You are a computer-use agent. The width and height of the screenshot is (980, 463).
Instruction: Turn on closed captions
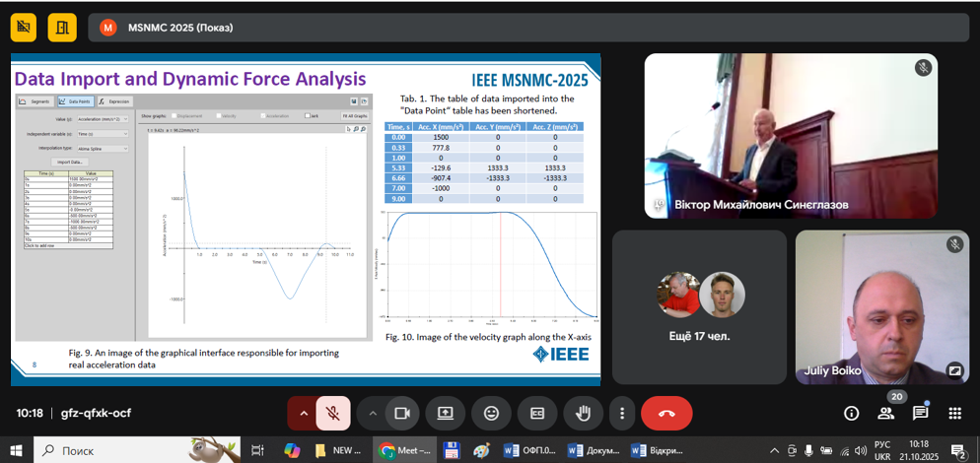coord(537,414)
